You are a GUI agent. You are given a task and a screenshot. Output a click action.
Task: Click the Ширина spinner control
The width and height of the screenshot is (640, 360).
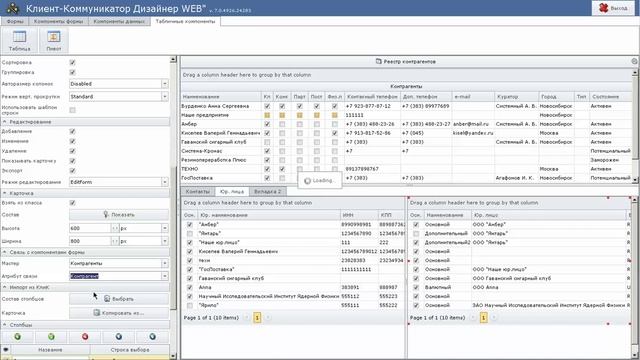(x=115, y=241)
